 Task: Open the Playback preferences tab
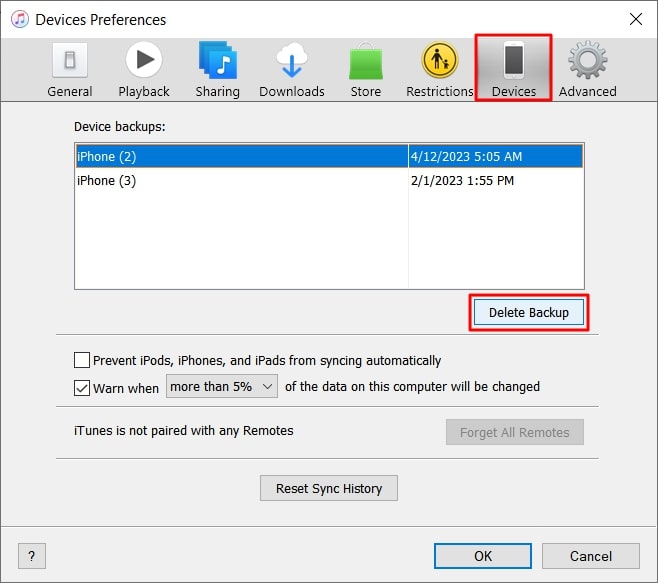click(144, 70)
